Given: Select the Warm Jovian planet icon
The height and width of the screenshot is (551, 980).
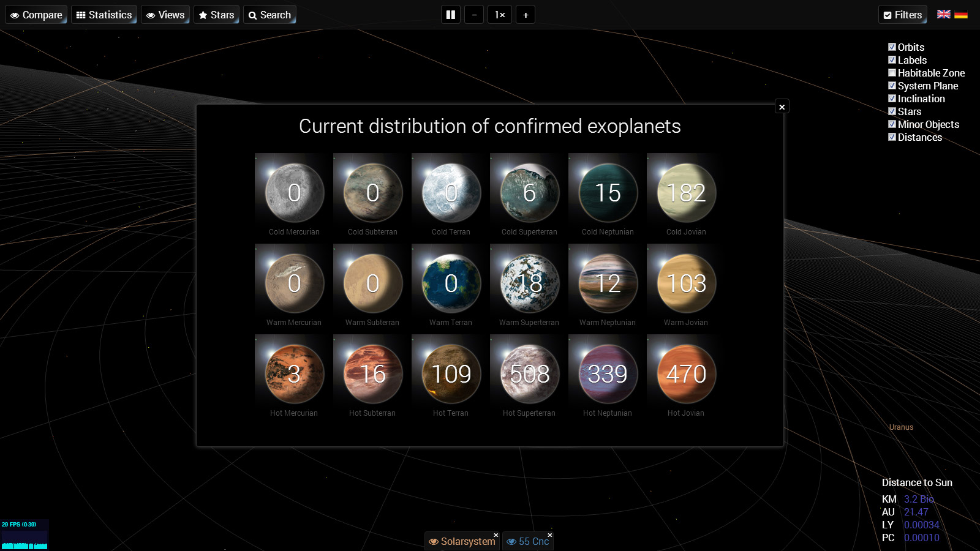Looking at the screenshot, I should 686,283.
